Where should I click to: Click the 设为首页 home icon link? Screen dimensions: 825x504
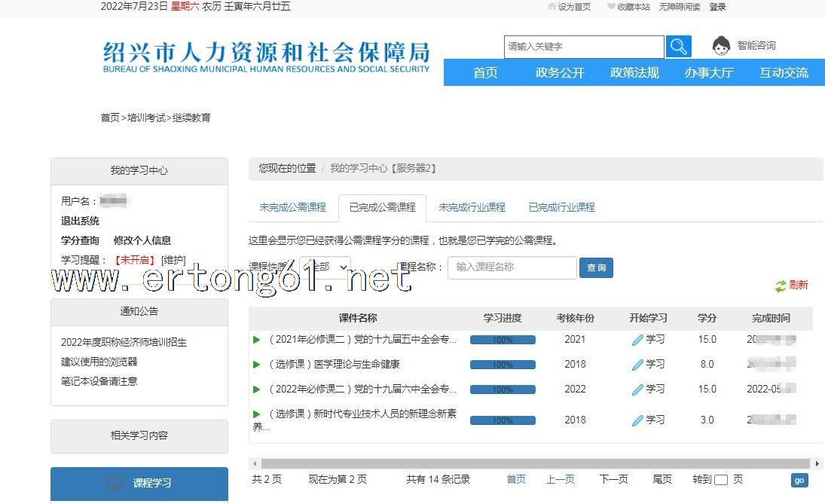click(x=552, y=7)
